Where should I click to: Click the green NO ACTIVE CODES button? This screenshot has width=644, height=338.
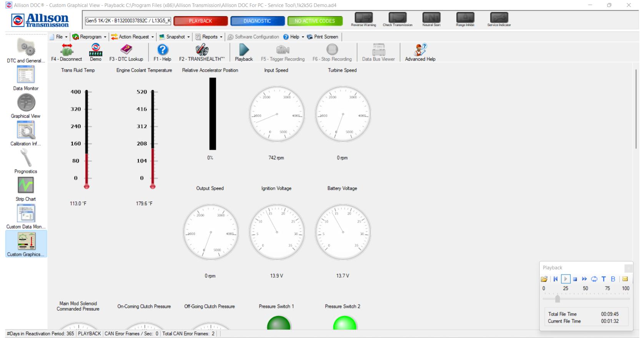coord(315,21)
